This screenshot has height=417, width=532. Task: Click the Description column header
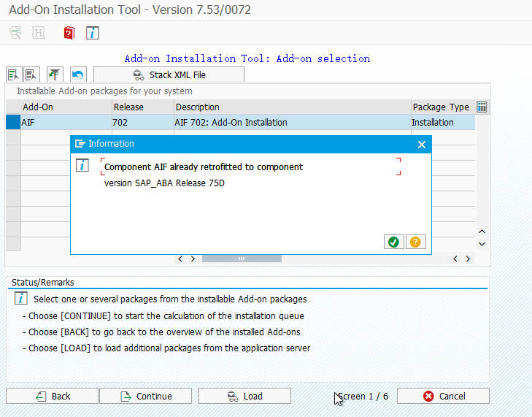(293, 107)
